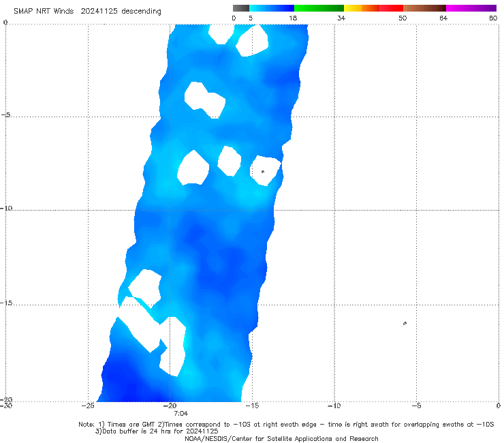
Task: Select the brown 50–64 color bar segment
Action: point(424,8)
